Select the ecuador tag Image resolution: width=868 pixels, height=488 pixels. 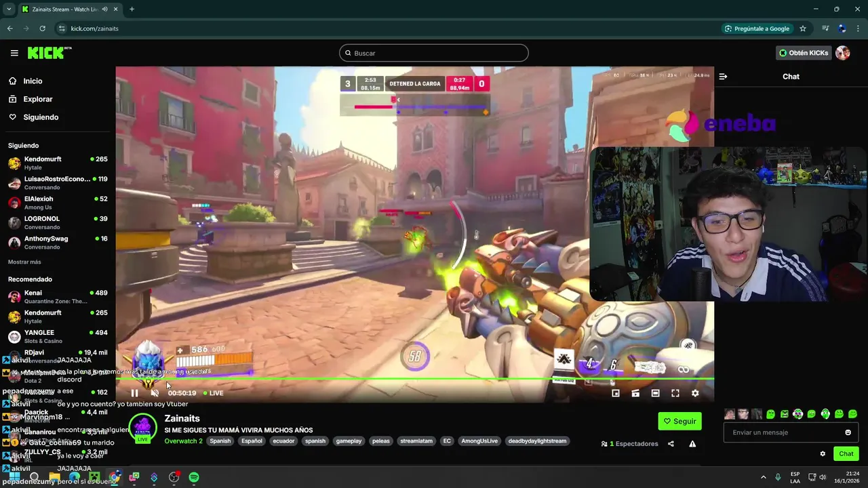pyautogui.click(x=283, y=441)
